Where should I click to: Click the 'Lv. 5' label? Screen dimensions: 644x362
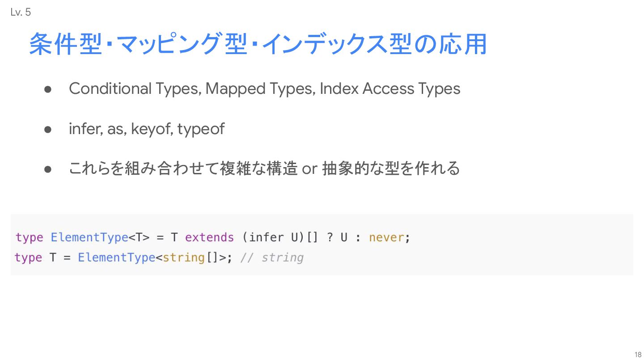[x=21, y=13]
